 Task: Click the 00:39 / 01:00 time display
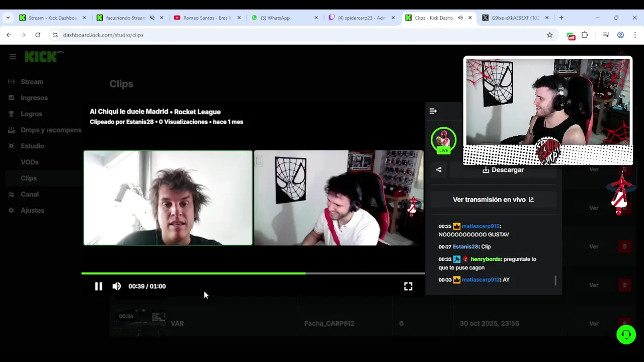(x=147, y=286)
